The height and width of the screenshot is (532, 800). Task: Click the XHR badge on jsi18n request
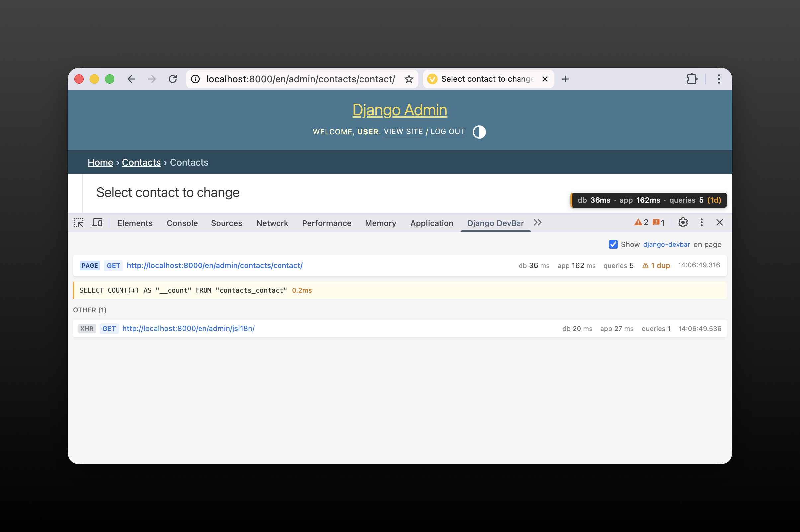(x=87, y=329)
